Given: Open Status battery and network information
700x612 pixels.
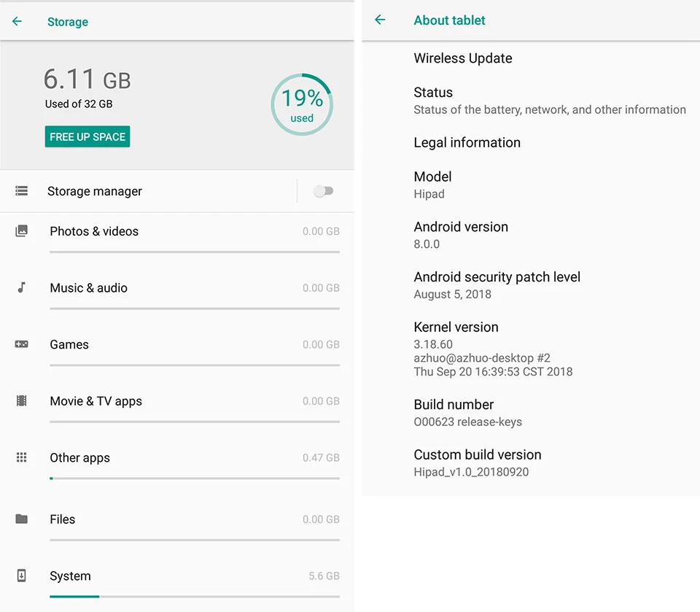Looking at the screenshot, I should point(531,101).
